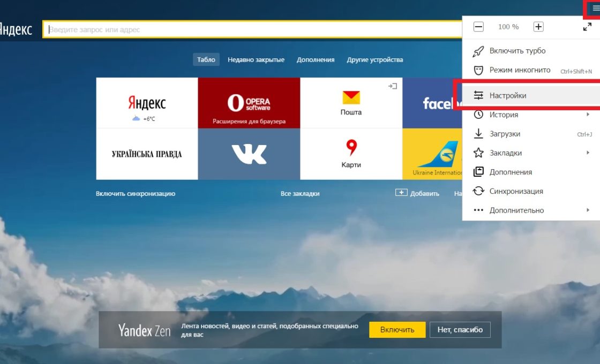Open the VK tile

pyautogui.click(x=249, y=154)
